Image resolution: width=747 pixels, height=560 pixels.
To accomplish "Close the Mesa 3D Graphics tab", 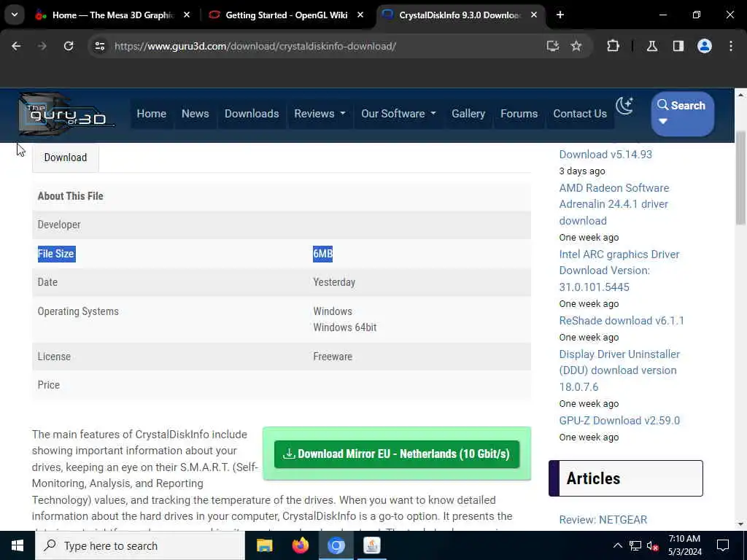I will click(187, 15).
